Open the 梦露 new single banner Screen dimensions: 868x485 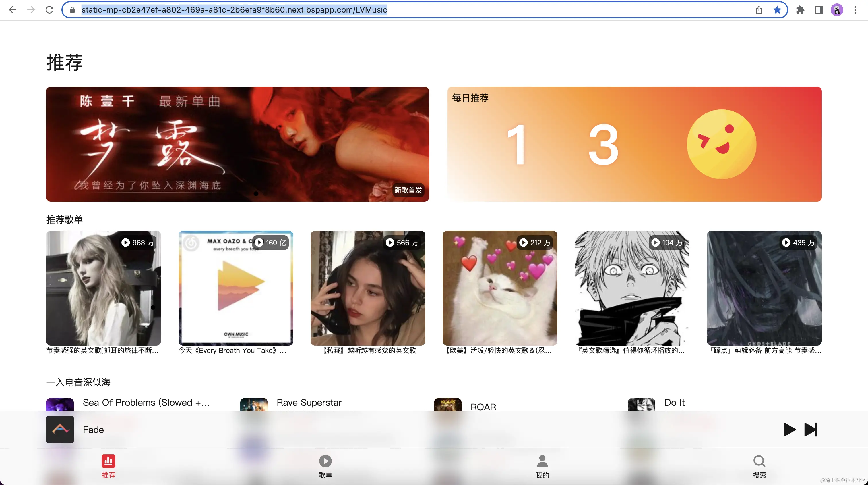click(237, 144)
